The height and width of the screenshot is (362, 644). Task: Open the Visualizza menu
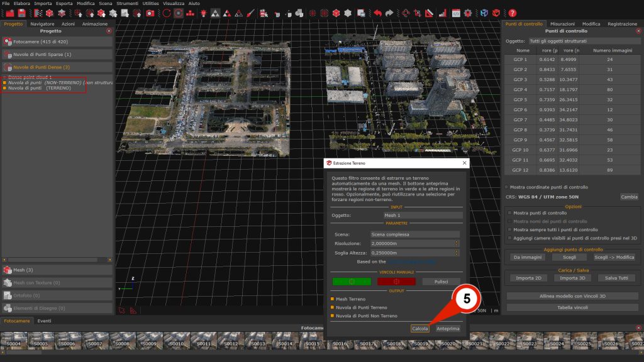tap(174, 3)
